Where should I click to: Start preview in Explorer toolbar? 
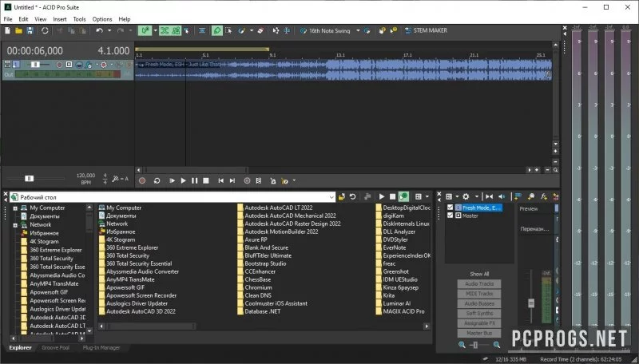pyautogui.click(x=382, y=197)
